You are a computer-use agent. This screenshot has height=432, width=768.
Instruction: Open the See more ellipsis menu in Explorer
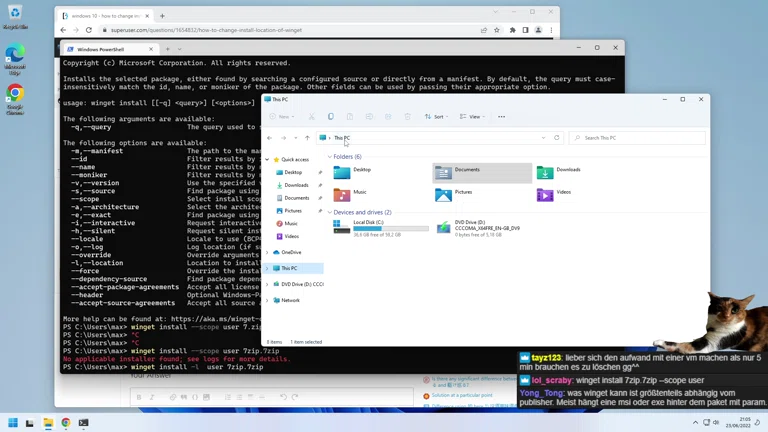point(502,117)
